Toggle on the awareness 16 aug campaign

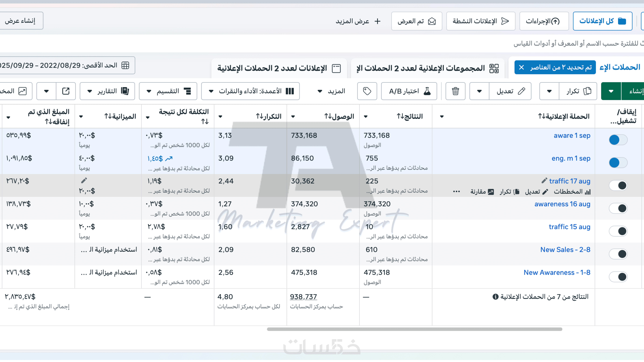pos(618,208)
